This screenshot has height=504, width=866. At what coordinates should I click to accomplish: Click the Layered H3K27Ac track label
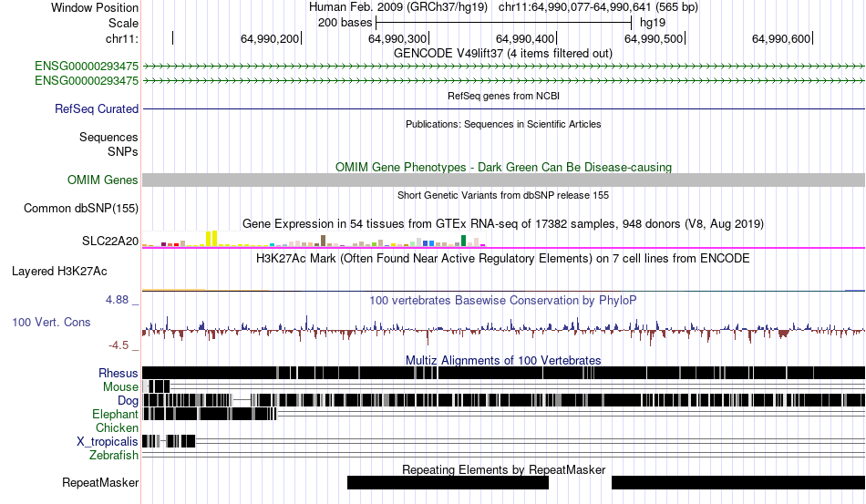pos(59,271)
